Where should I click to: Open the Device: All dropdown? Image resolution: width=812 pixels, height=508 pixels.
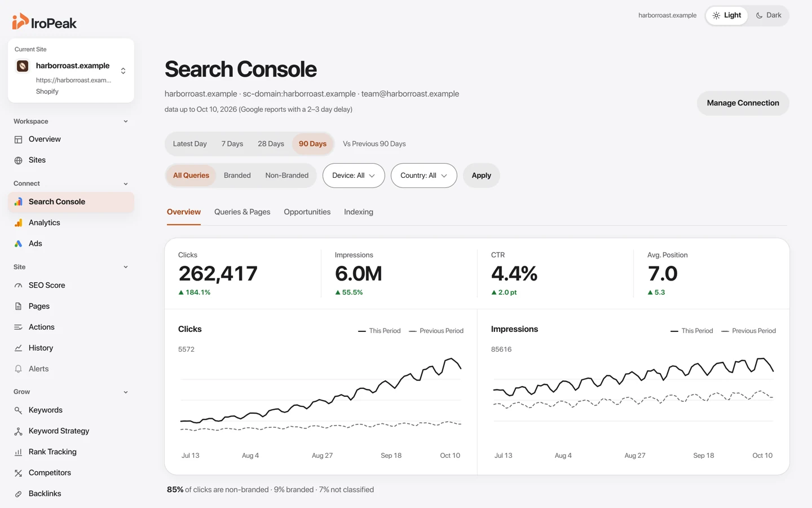pyautogui.click(x=354, y=176)
